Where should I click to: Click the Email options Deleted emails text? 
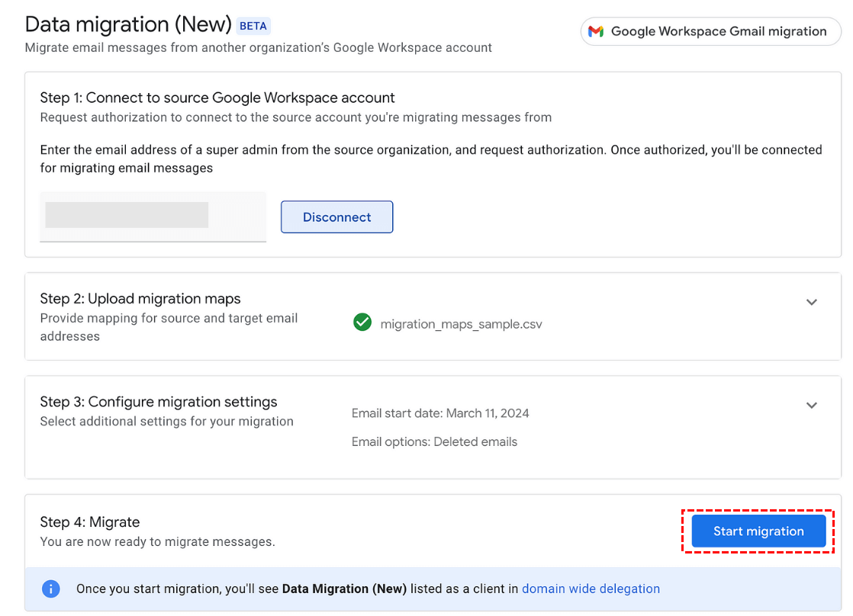434,441
